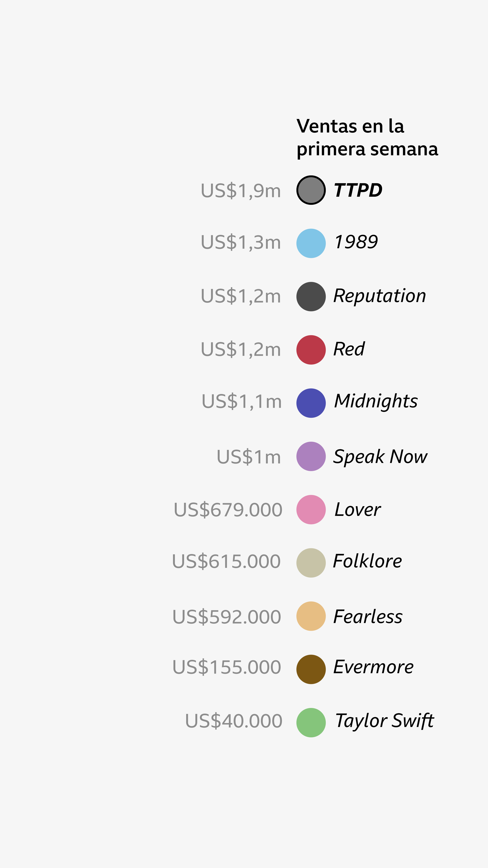Select the indigo Midnights color dot

click(311, 403)
